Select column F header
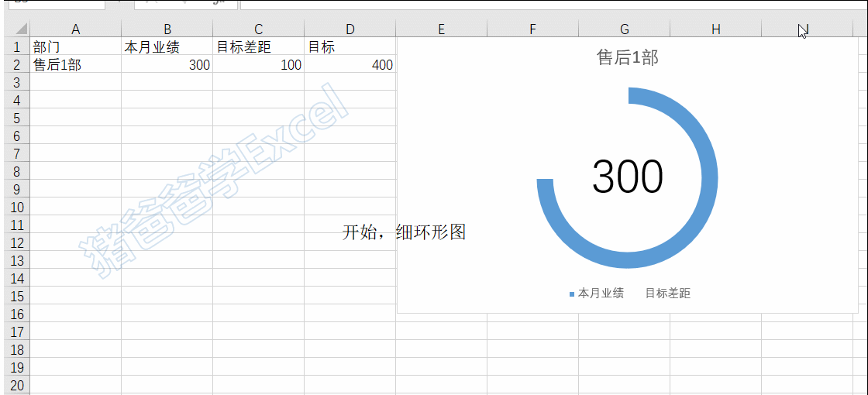Screen dimensions: 868x395 click(532, 29)
